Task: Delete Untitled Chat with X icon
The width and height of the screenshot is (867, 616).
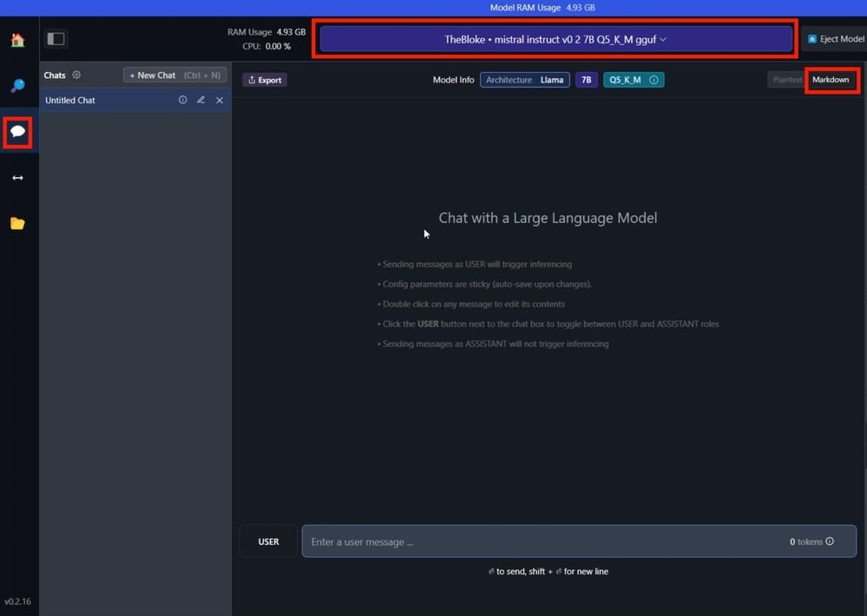Action: coord(220,100)
